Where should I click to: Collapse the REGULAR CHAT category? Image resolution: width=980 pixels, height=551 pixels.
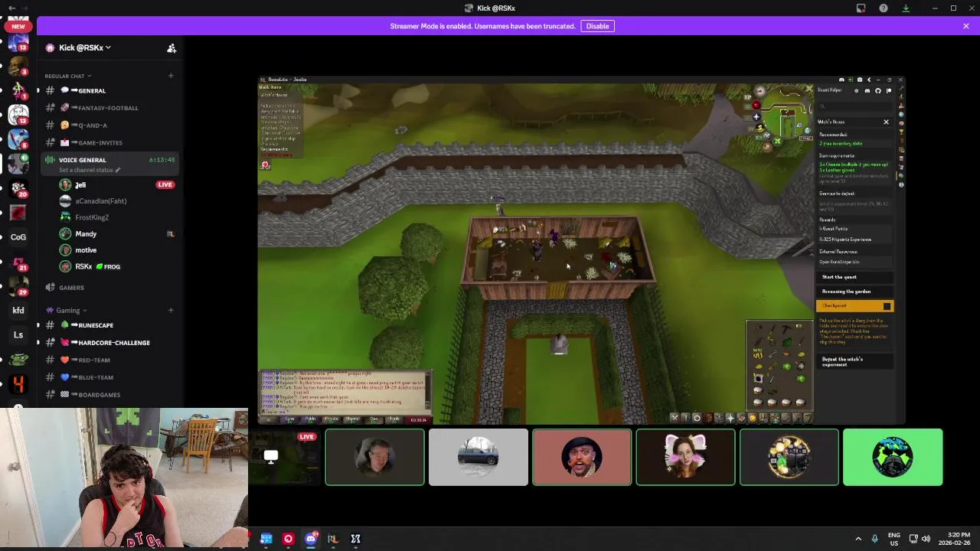coord(67,76)
